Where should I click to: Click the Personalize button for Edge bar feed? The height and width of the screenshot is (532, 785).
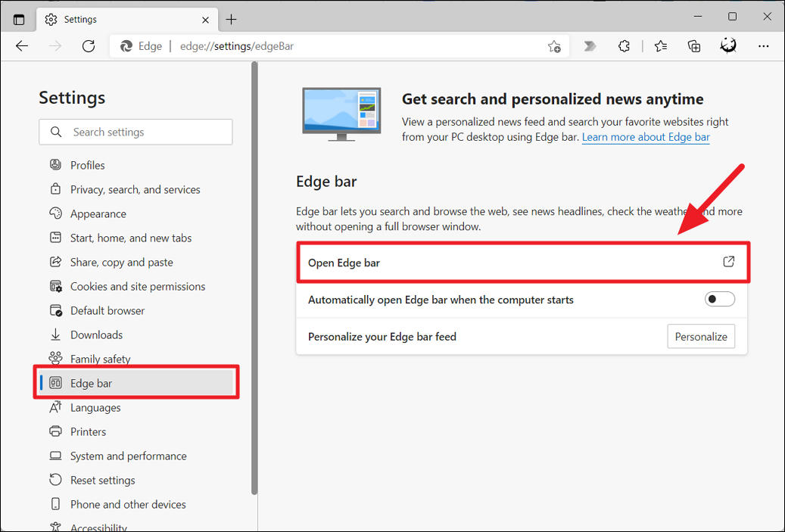click(701, 336)
